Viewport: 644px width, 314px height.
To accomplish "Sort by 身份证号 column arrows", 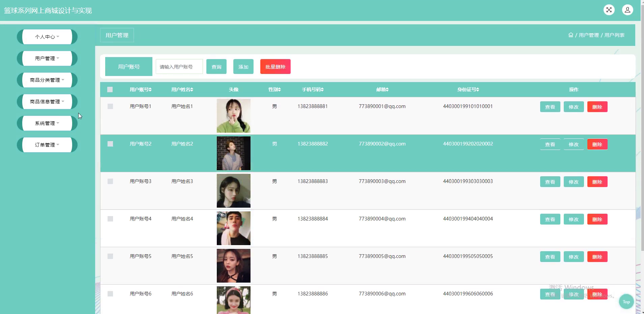I will tap(477, 89).
